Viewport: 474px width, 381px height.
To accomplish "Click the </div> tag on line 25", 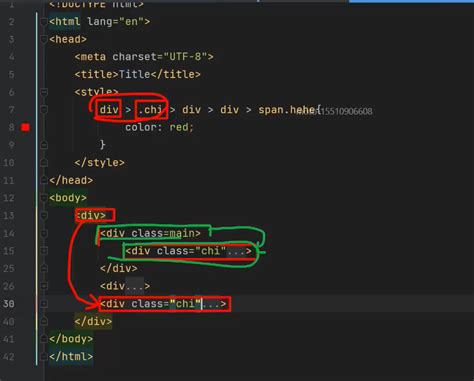I will click(x=118, y=268).
